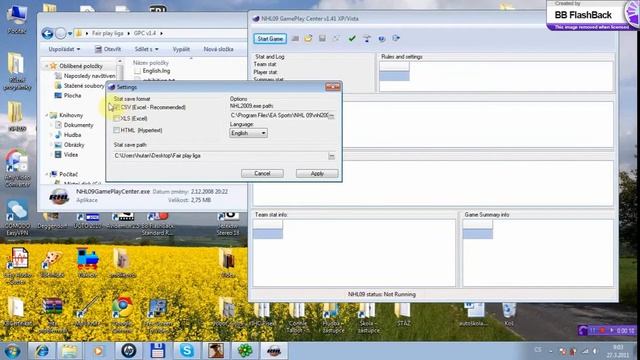Image resolution: width=640 pixels, height=360 pixels.
Task: Click the exit arrow icon in the toolbar
Action: pyautogui.click(x=396, y=38)
